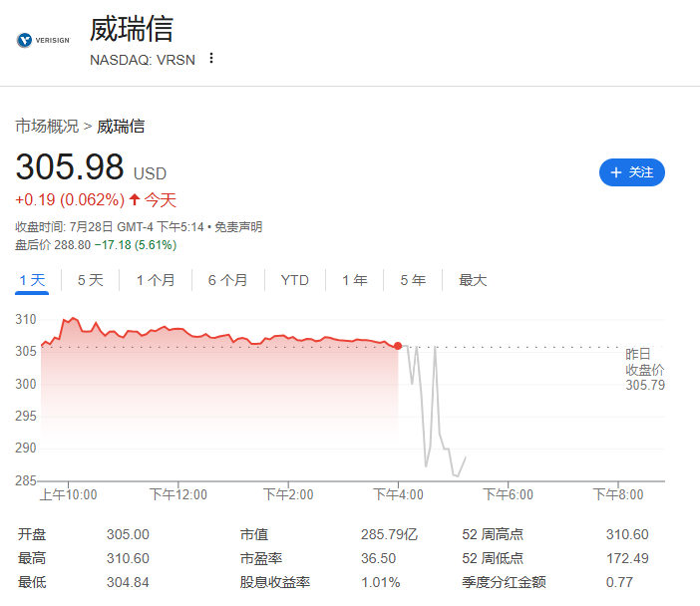Image resolution: width=700 pixels, height=606 pixels.
Task: Click the 季度分红金额 value 0.77
Action: pos(619,582)
